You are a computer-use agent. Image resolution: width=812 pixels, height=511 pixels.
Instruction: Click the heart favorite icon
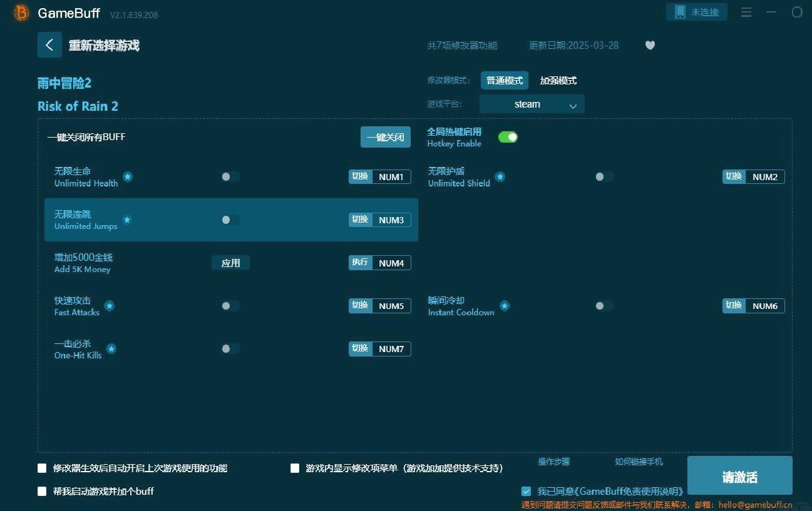650,45
